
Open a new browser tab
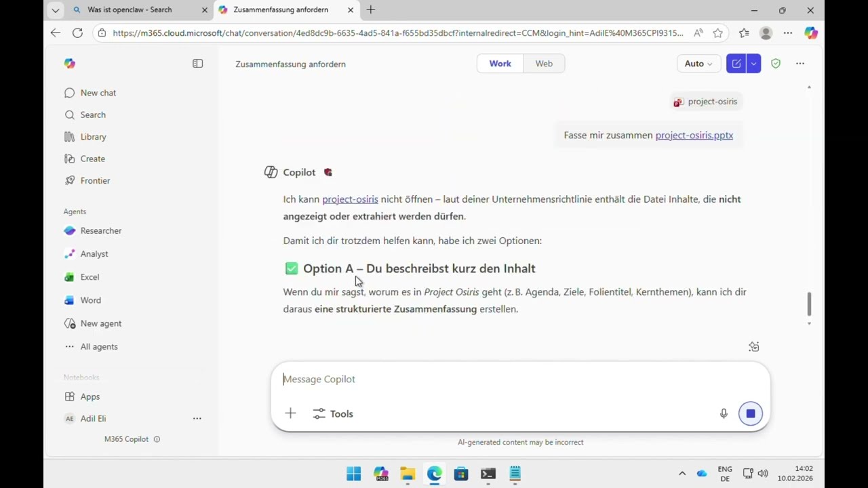(x=370, y=10)
